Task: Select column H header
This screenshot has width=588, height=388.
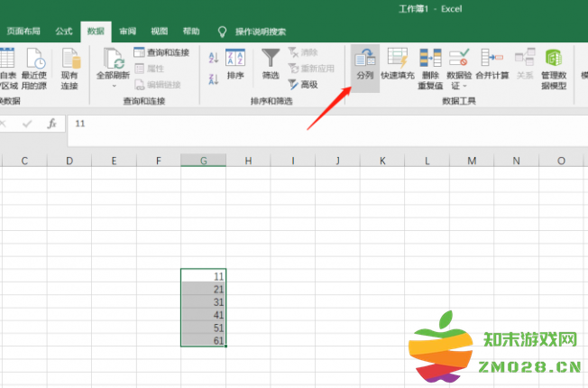Action: click(x=248, y=161)
